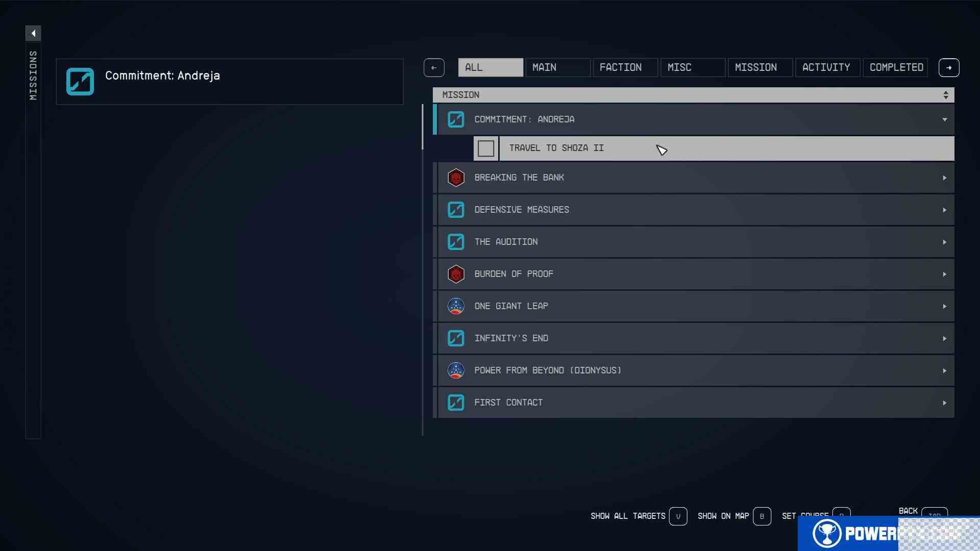Image resolution: width=980 pixels, height=551 pixels.
Task: Click the left navigation arrow button
Action: tap(434, 67)
